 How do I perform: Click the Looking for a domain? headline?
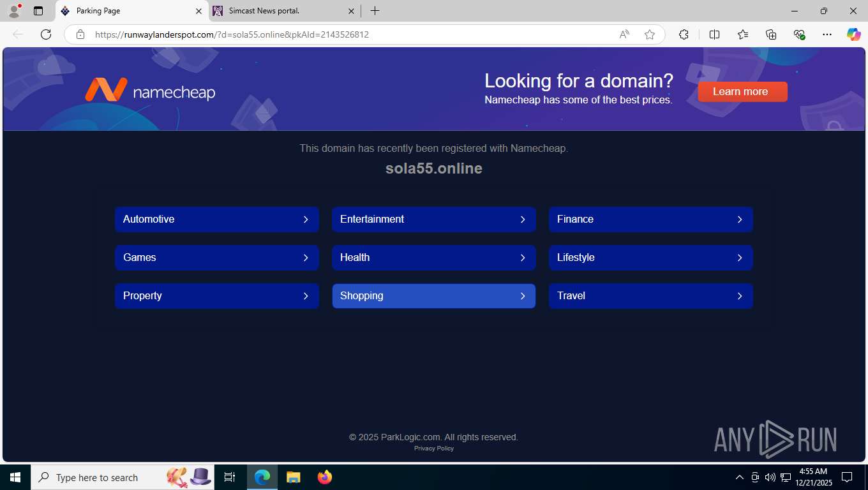click(x=579, y=81)
